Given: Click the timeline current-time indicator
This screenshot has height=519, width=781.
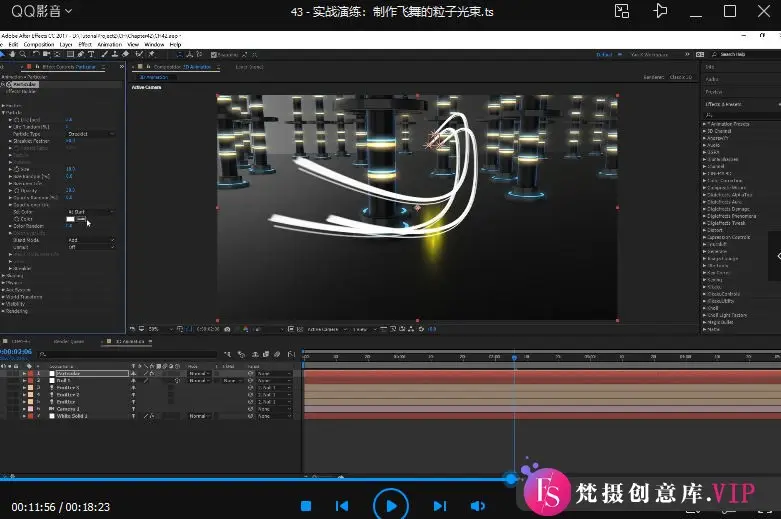Looking at the screenshot, I should coord(514,357).
